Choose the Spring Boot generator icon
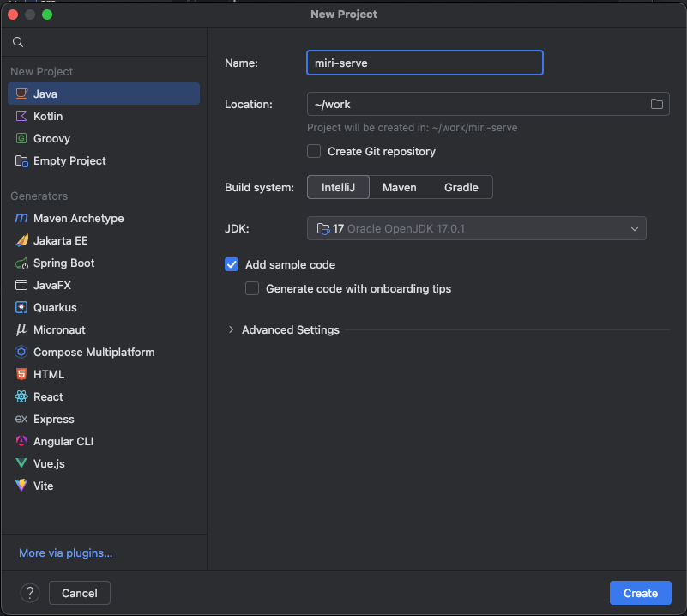The image size is (687, 616). pos(21,263)
